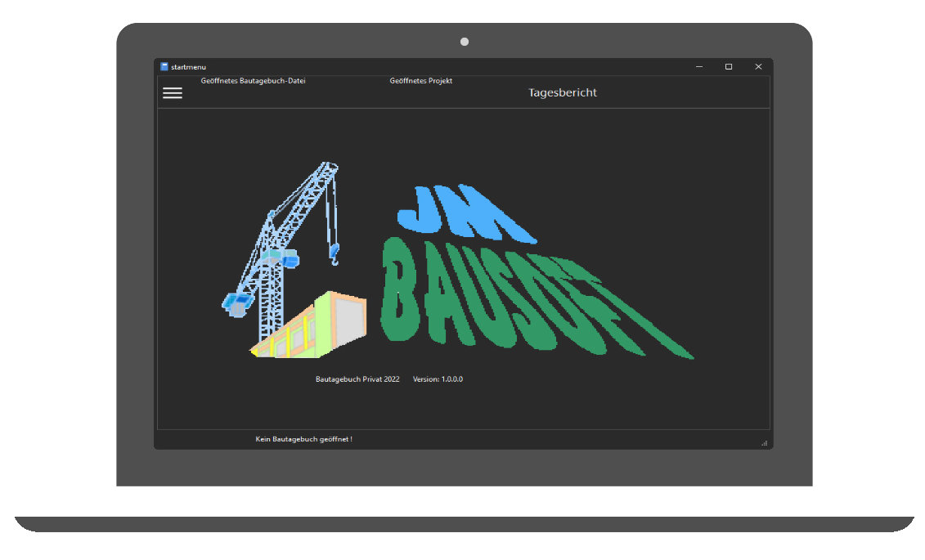Image resolution: width=925 pixels, height=560 pixels.
Task: Click the Geöffnetes Bautagebuch-Datei label
Action: click(253, 81)
